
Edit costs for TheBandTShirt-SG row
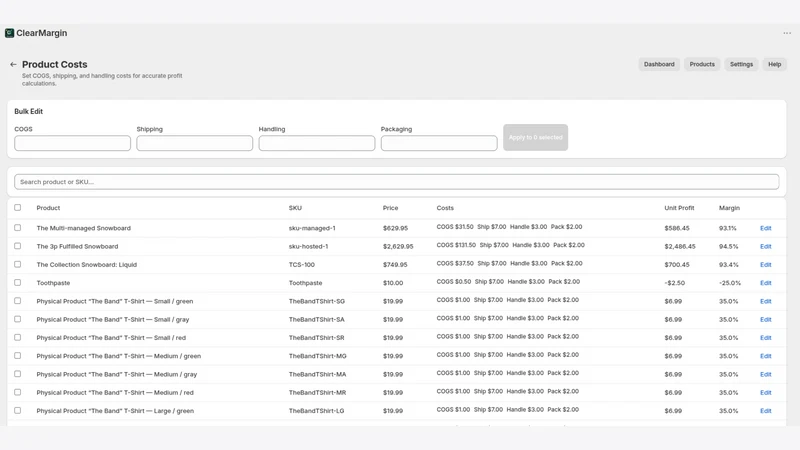(x=765, y=301)
